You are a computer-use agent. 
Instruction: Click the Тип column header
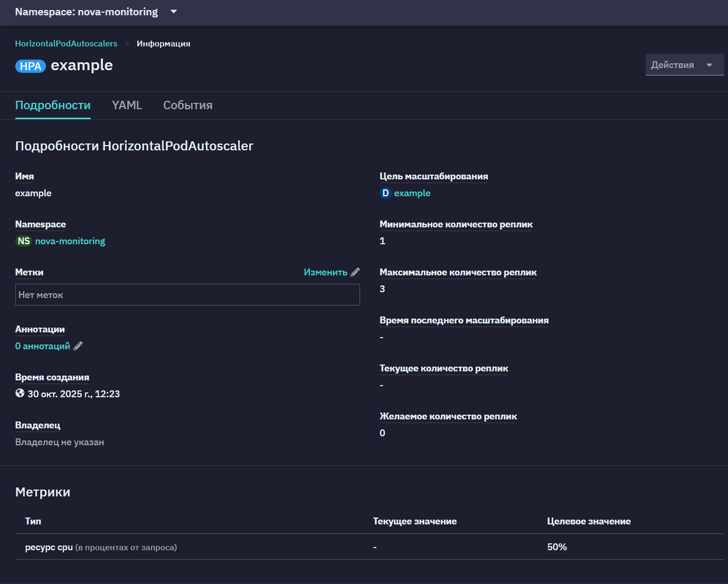tap(33, 521)
